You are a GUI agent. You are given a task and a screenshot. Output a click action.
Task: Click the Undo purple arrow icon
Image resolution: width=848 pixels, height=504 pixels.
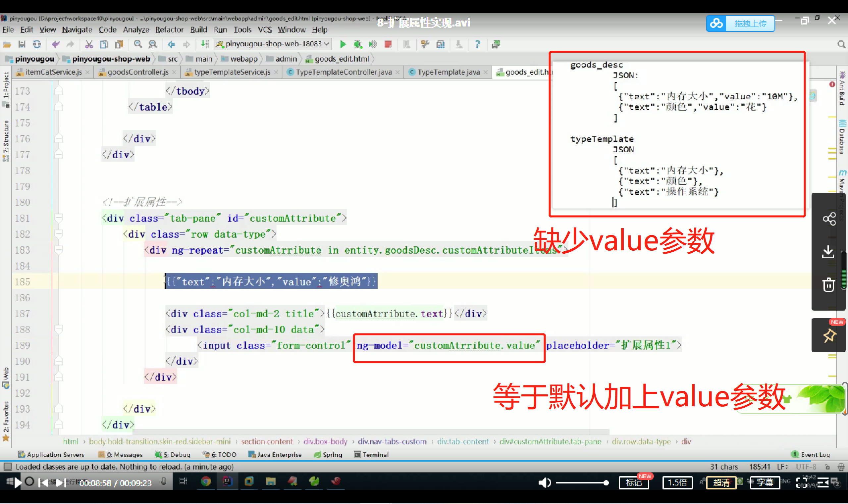(x=55, y=44)
